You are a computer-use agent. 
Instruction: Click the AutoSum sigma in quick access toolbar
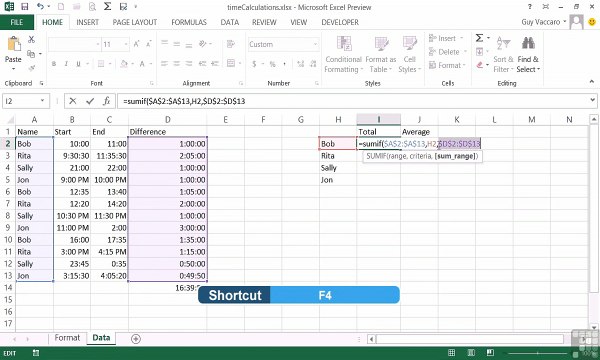(108, 7)
